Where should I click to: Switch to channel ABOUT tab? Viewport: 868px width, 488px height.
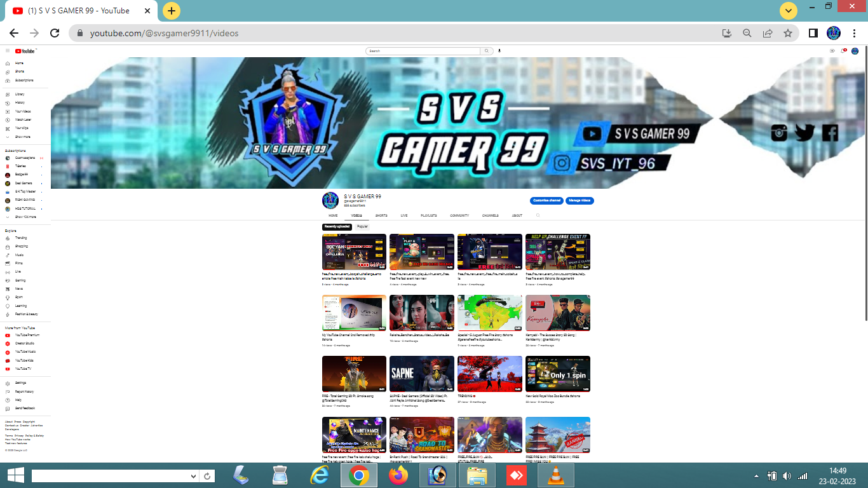pos(517,215)
